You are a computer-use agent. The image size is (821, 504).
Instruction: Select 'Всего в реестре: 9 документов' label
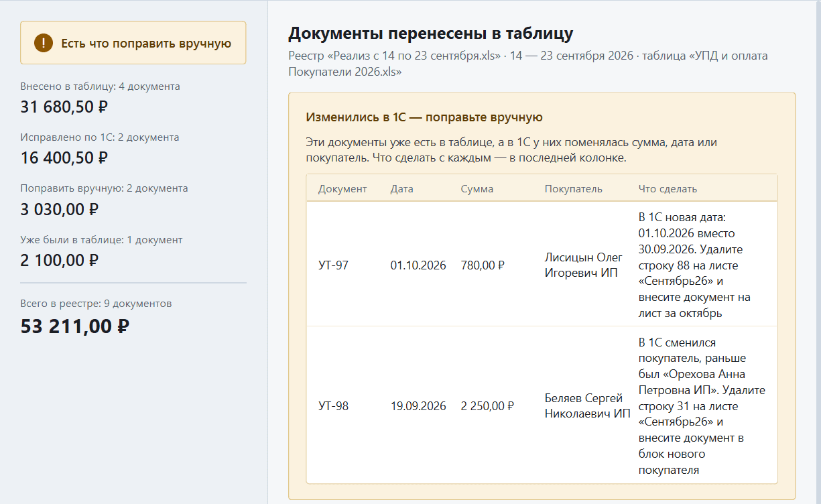(96, 304)
